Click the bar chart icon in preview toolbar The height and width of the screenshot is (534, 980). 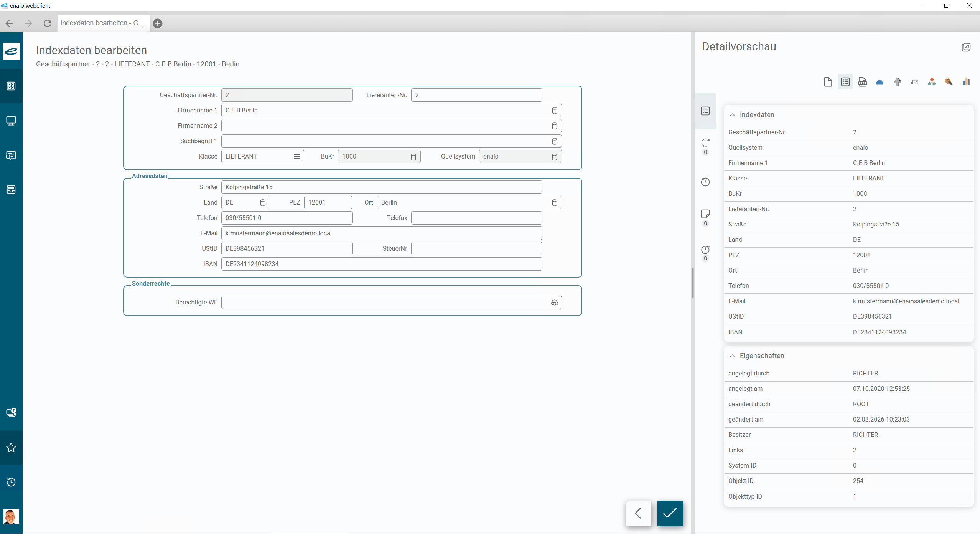966,82
